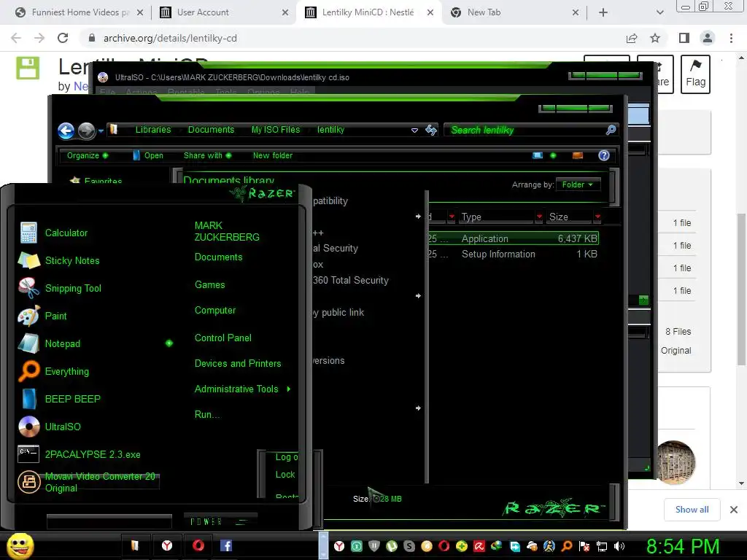Change view using the Explorer views icon
This screenshot has width=747, height=560.
coord(538,155)
